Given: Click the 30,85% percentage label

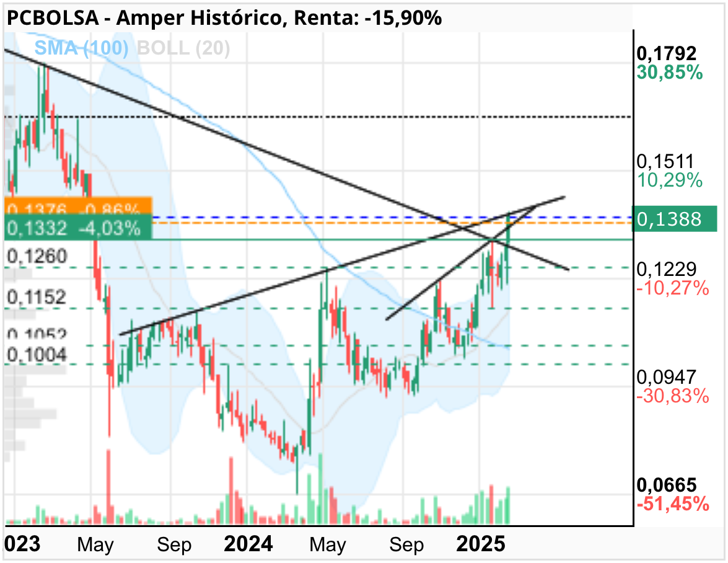Looking at the screenshot, I should 670,73.
